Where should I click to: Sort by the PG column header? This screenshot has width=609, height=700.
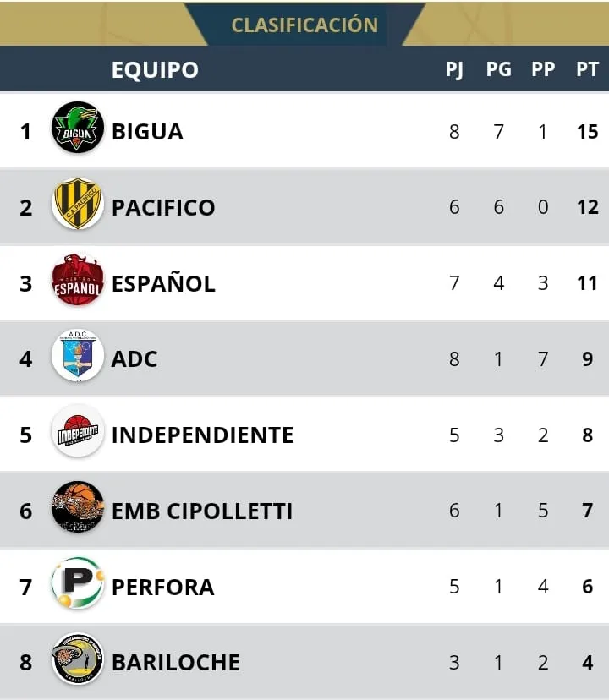498,69
